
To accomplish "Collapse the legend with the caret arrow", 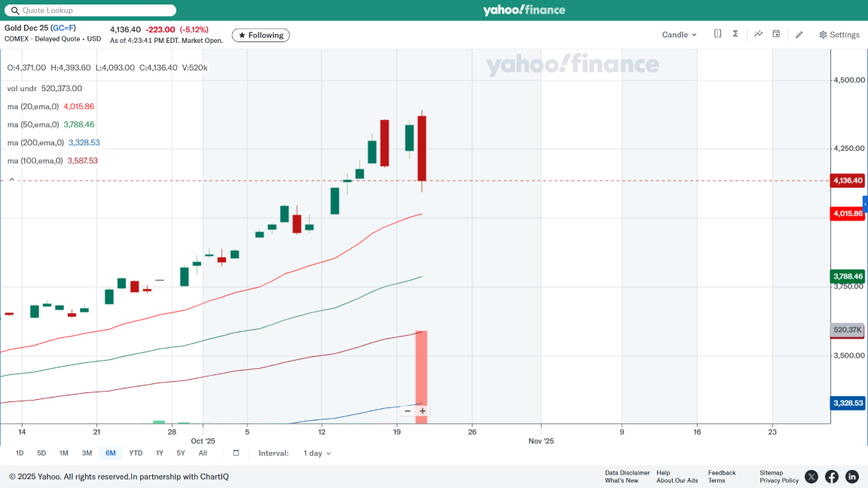I will (11, 179).
